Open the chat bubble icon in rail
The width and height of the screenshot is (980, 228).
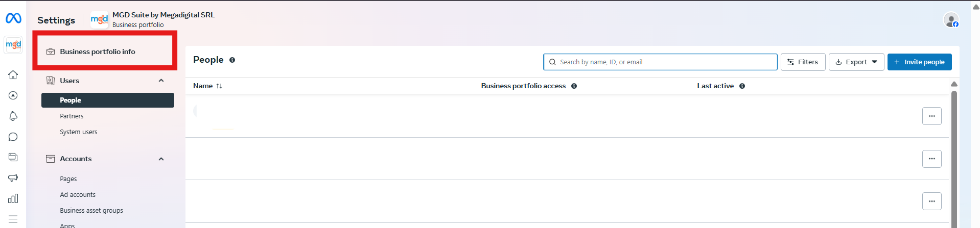tap(13, 137)
